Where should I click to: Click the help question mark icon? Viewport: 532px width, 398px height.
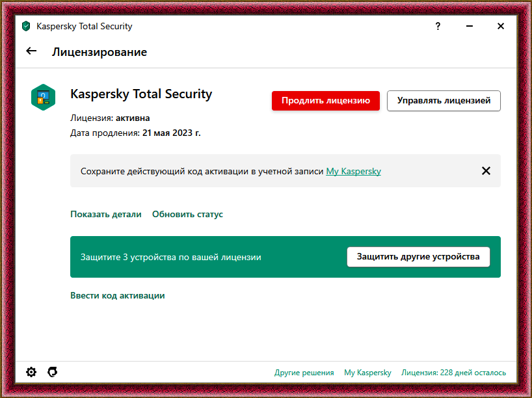(x=438, y=26)
